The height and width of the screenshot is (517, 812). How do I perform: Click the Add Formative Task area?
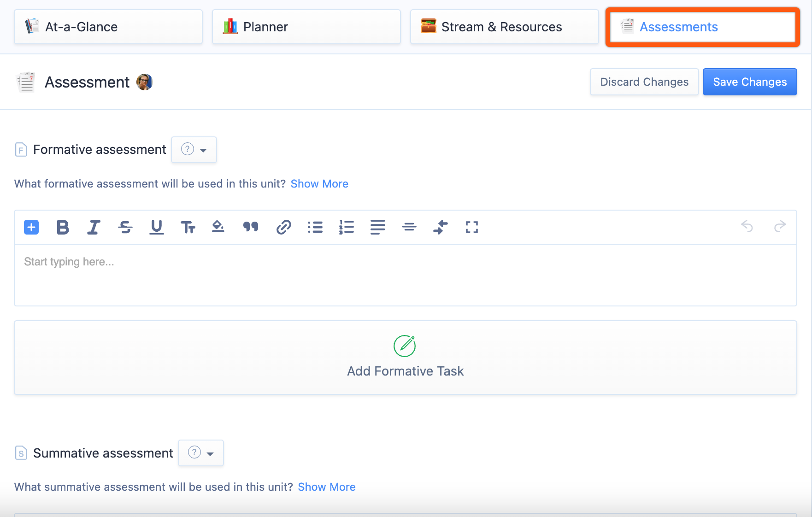point(405,358)
